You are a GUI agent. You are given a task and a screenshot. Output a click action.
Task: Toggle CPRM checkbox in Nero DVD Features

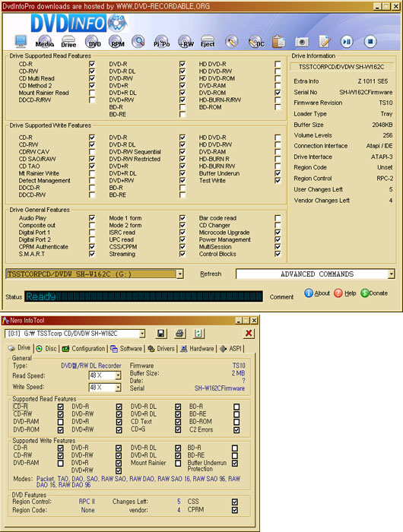(x=235, y=510)
